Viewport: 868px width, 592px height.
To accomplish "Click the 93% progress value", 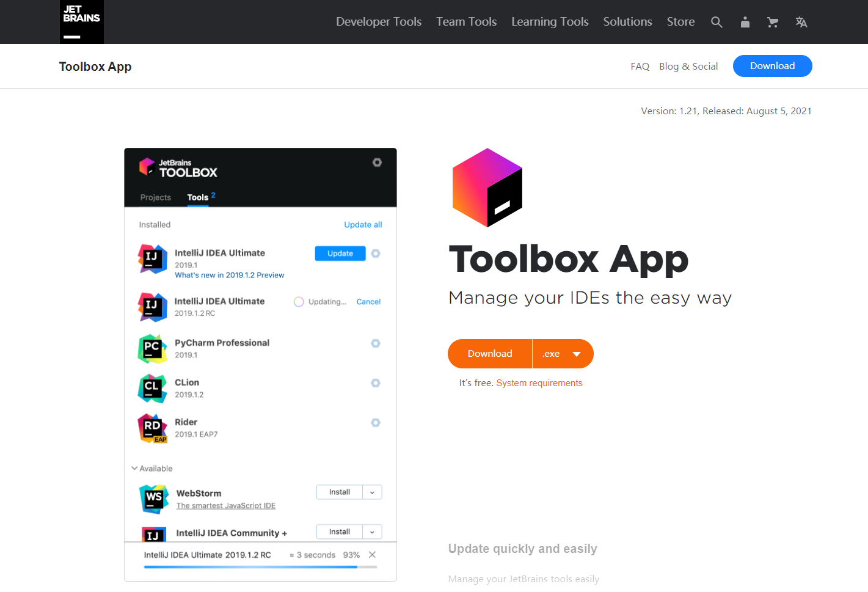I will pos(351,555).
